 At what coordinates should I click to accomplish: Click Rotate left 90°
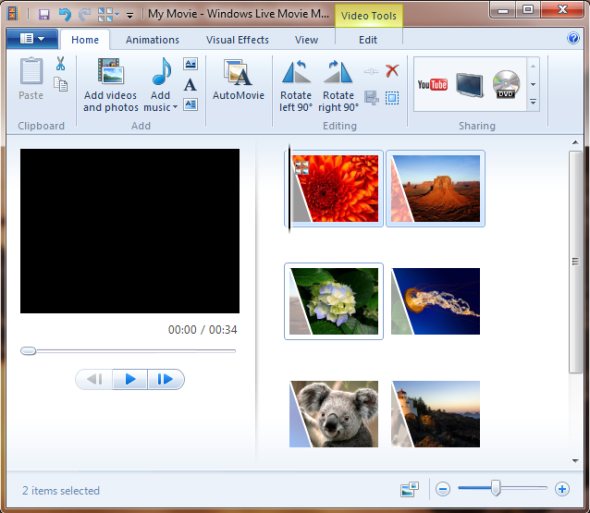click(x=296, y=86)
